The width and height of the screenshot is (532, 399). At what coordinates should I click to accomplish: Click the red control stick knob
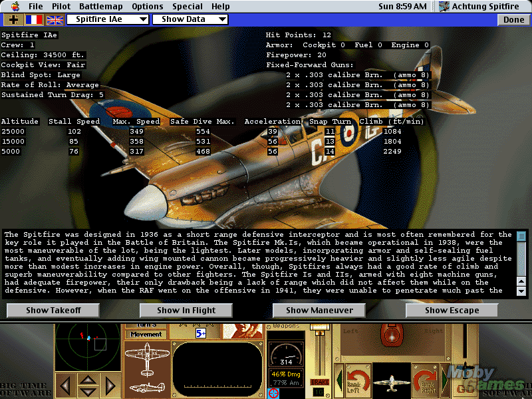[392, 335]
